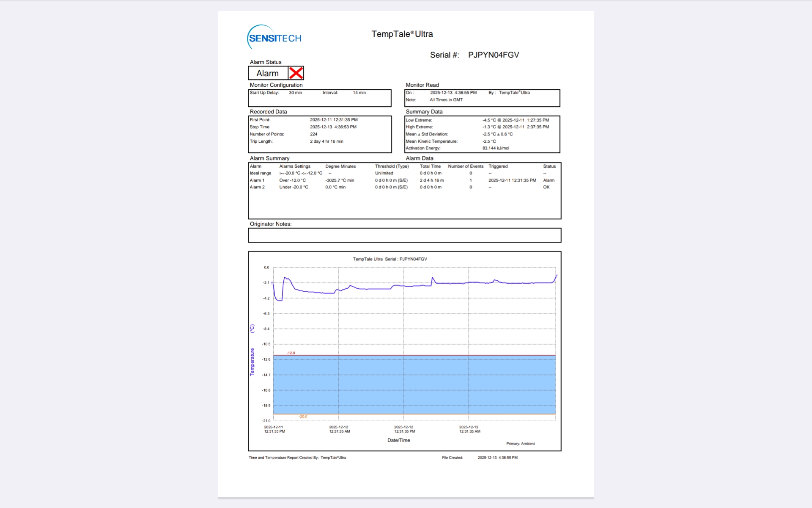Click the File Created timestamp in footer
Viewport: 812px width, 508px height.
tap(497, 458)
